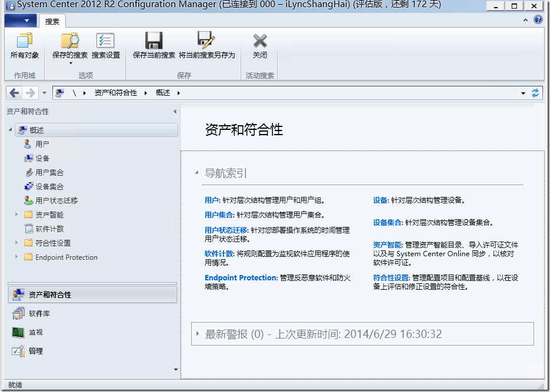The image size is (550, 392).
Task: Open the 用户 link in navigation index
Action: click(x=212, y=200)
